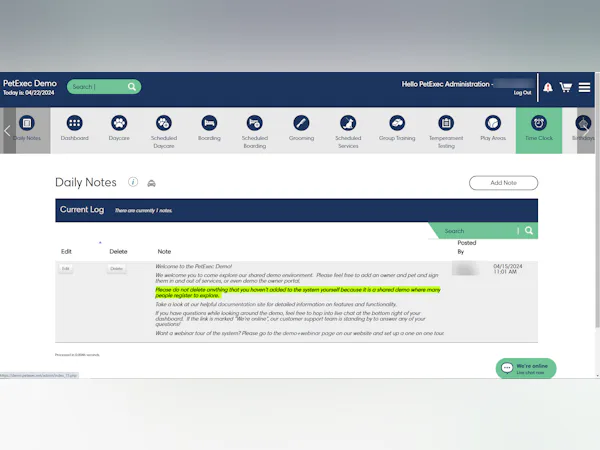Click the Posted By column header
This screenshot has height=450, width=600.
pyautogui.click(x=466, y=247)
